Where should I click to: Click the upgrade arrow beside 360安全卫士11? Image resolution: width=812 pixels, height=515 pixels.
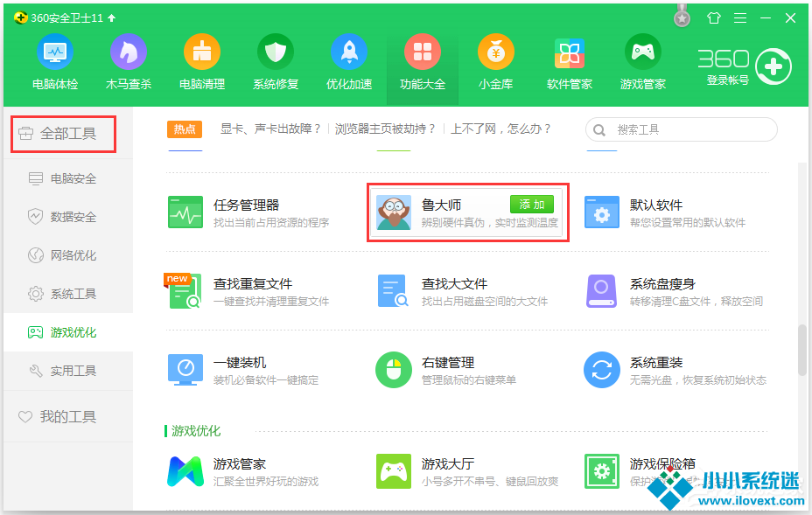tap(111, 18)
